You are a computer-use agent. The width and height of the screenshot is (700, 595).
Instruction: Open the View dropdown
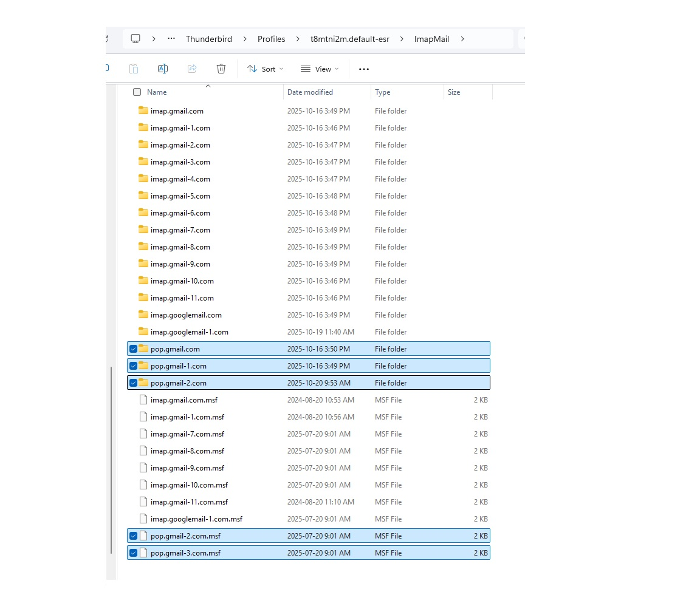click(x=320, y=69)
